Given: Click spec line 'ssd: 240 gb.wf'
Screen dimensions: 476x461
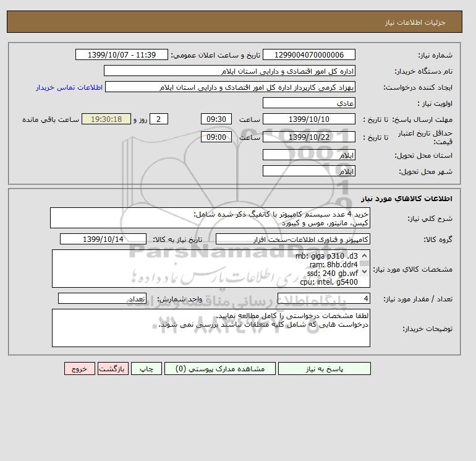Looking at the screenshot, I should (333, 274).
